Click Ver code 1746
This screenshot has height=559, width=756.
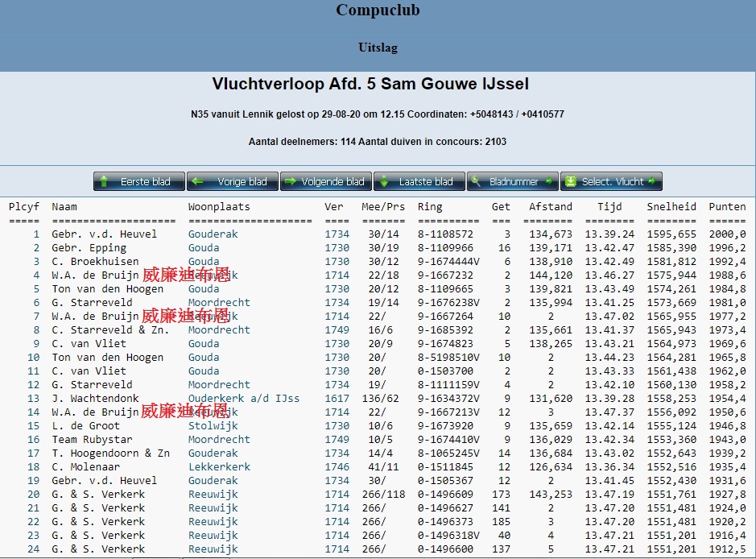coord(337,467)
